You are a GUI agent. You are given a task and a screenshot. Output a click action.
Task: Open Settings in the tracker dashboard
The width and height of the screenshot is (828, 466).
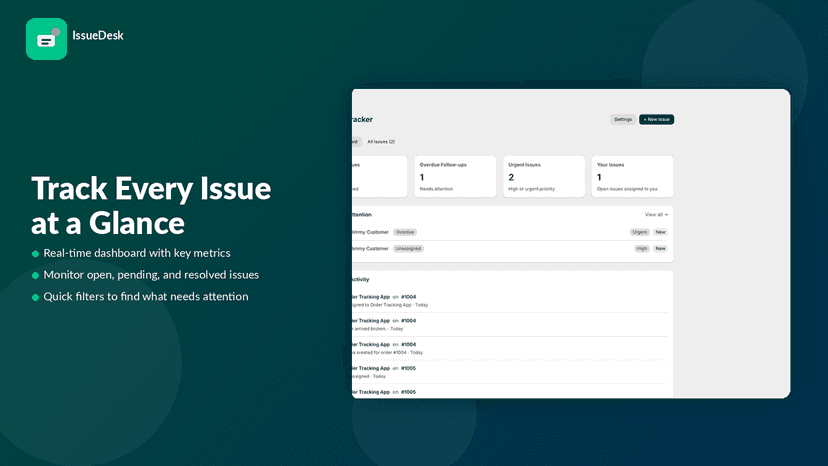click(623, 119)
